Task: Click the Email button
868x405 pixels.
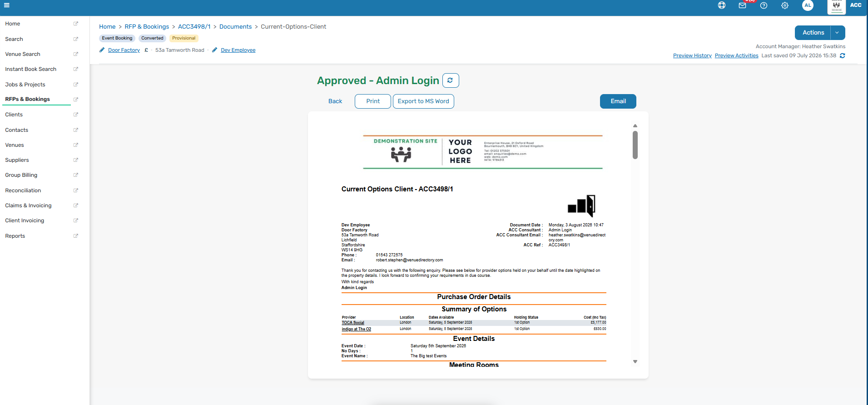Action: (x=618, y=101)
